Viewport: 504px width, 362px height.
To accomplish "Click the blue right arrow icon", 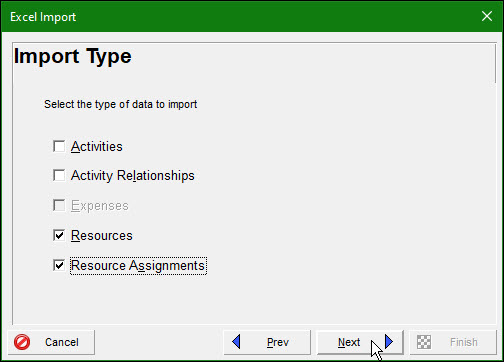I will pos(389,342).
